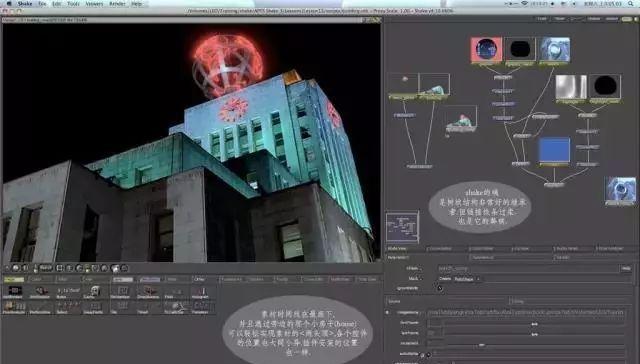Toggle the ignoreNoise option

pyautogui.click(x=440, y=288)
